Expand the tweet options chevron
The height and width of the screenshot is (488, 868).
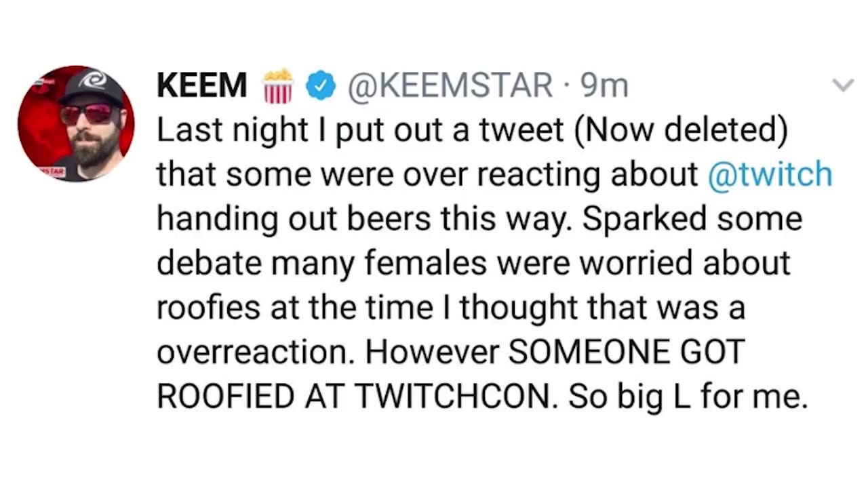point(843,85)
